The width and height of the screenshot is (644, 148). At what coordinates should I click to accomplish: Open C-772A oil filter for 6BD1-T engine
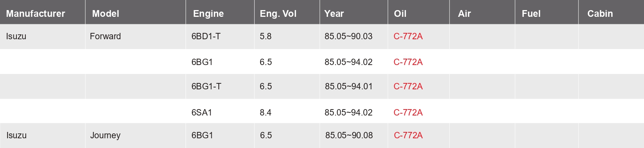pyautogui.click(x=408, y=36)
